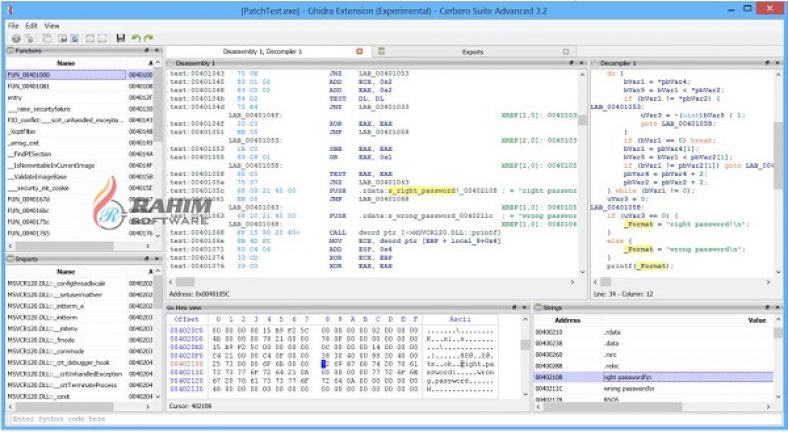This screenshot has width=788, height=432.
Task: Sort functions by Name column header
Action: click(x=65, y=62)
